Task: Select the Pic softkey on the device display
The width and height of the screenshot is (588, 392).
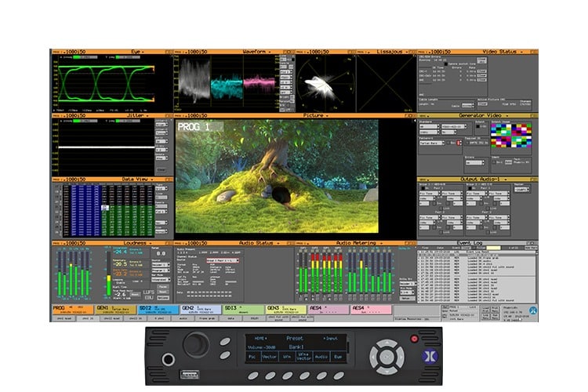Action: [x=252, y=357]
